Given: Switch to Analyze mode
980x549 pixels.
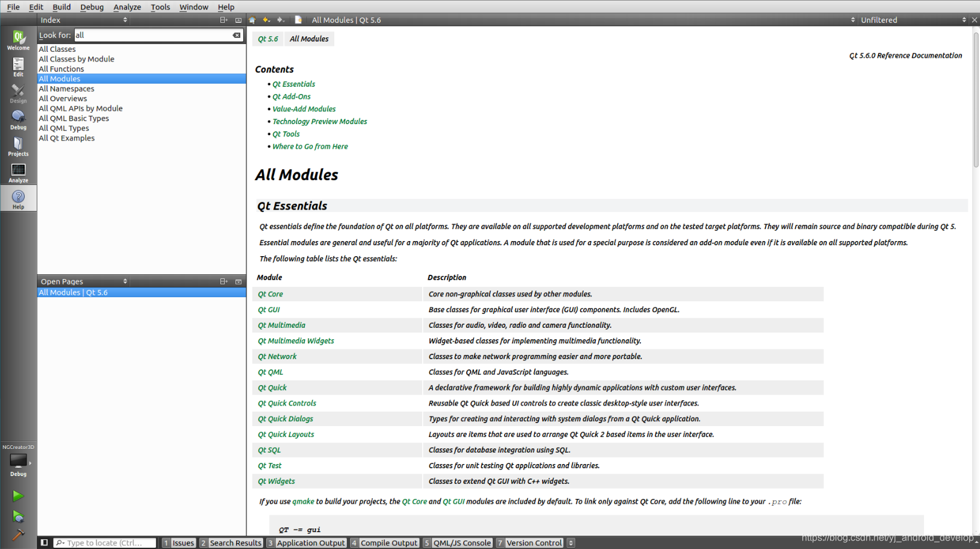Looking at the screenshot, I should pyautogui.click(x=18, y=172).
